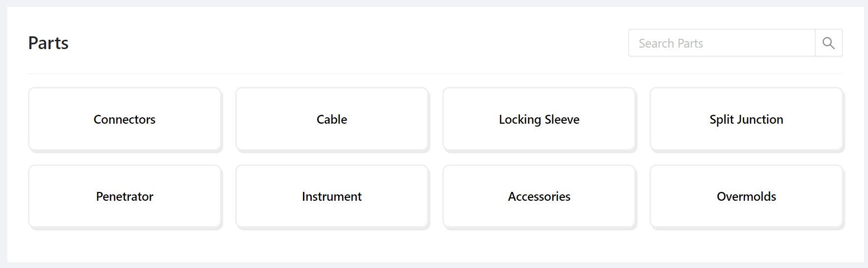Click the magnifying glass search icon
The width and height of the screenshot is (868, 268).
(828, 43)
